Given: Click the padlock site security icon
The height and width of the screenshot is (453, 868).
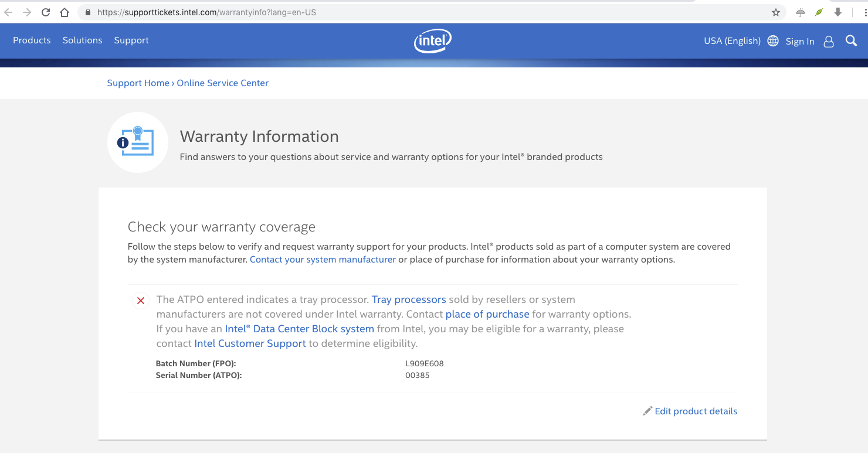Looking at the screenshot, I should click(x=88, y=12).
